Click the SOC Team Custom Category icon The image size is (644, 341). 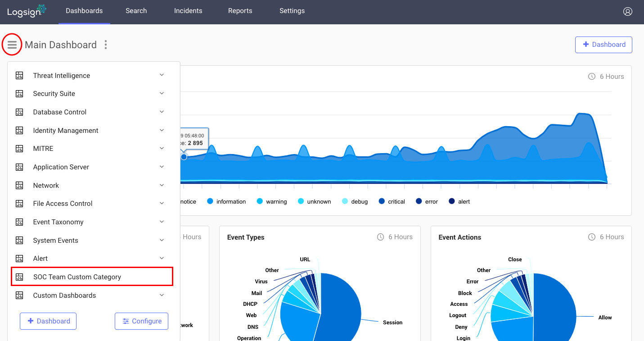point(19,277)
